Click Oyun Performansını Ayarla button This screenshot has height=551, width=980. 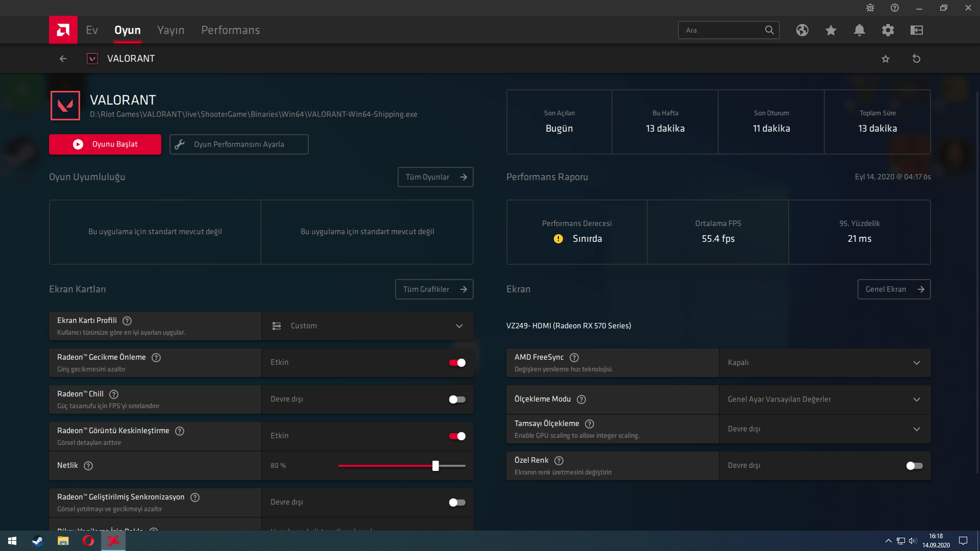click(x=239, y=144)
